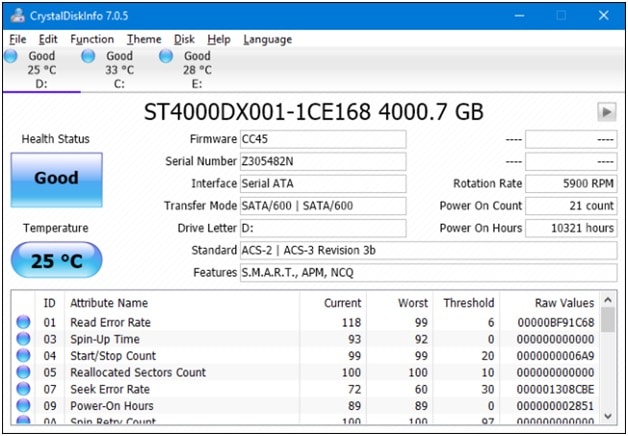Select the Spin-Up Time row name
The height and width of the screenshot is (436, 628).
[105, 339]
